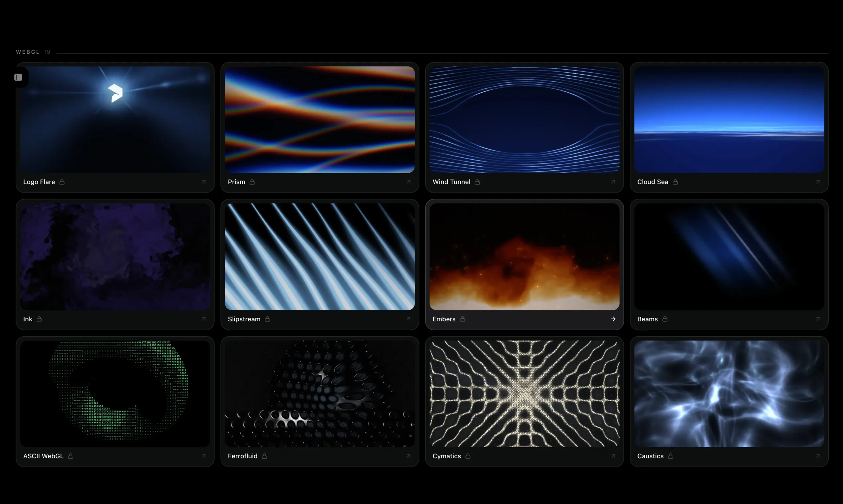843x504 pixels.
Task: Click the Slipstream title text
Action: click(244, 319)
